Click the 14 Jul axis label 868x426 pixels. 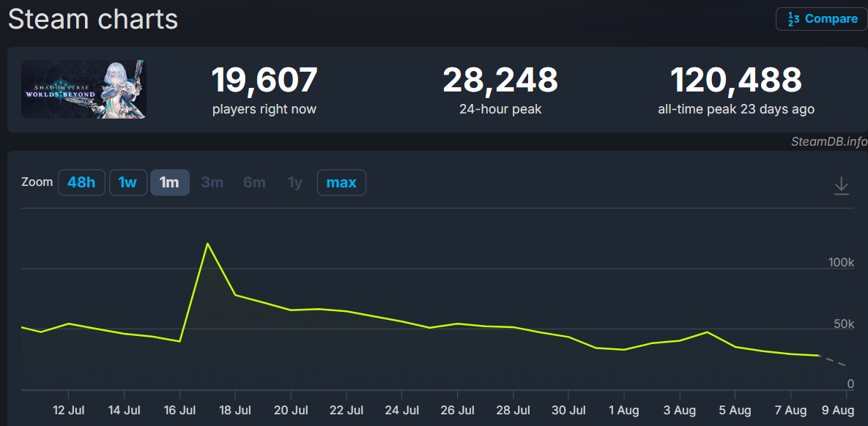pyautogui.click(x=124, y=411)
